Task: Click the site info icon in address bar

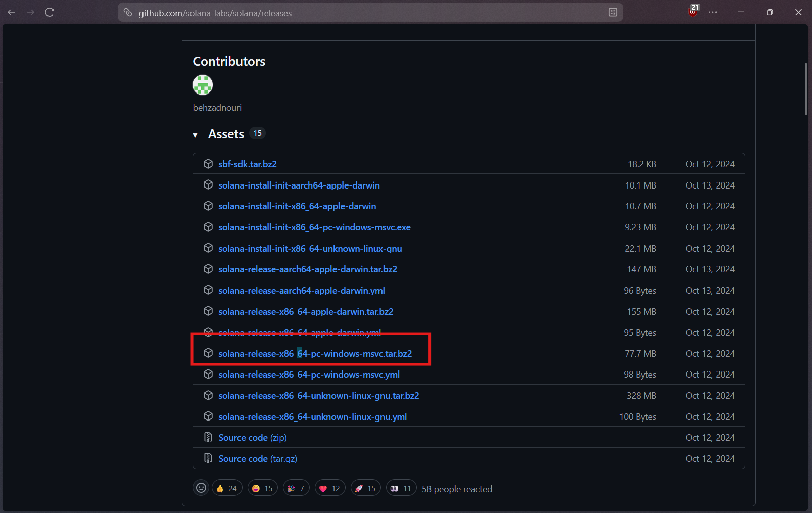Action: 128,13
